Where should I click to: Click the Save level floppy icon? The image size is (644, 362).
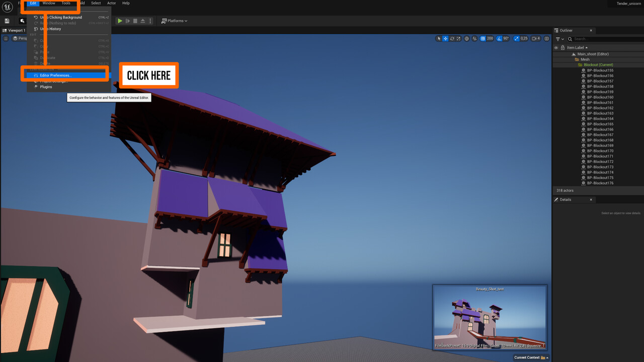(7, 21)
